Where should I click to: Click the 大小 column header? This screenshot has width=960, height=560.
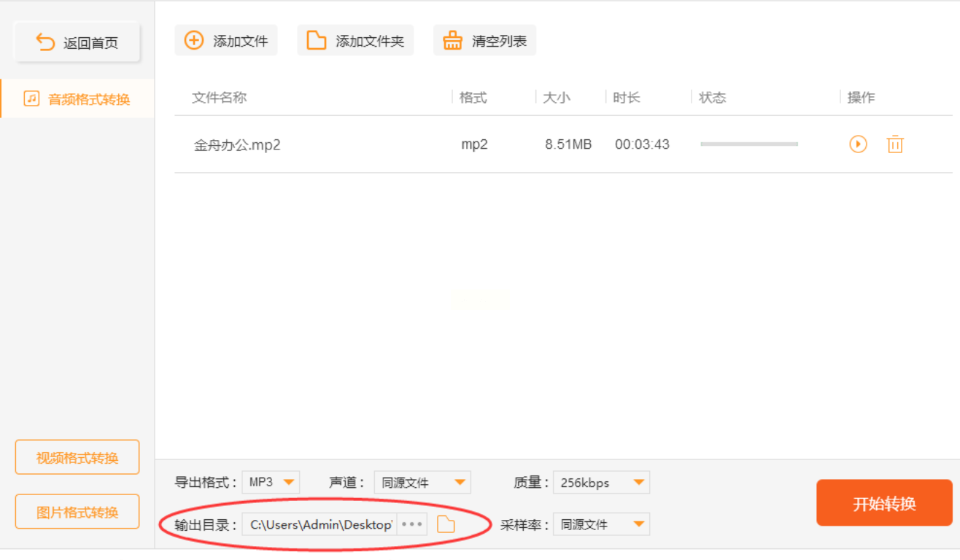tap(557, 97)
